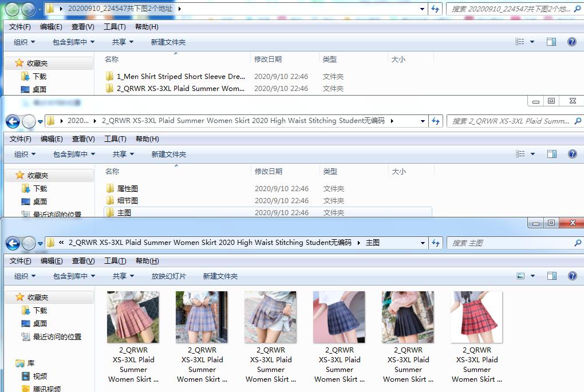Toggle the preview pane icon
The image size is (584, 392).
coord(551,275)
